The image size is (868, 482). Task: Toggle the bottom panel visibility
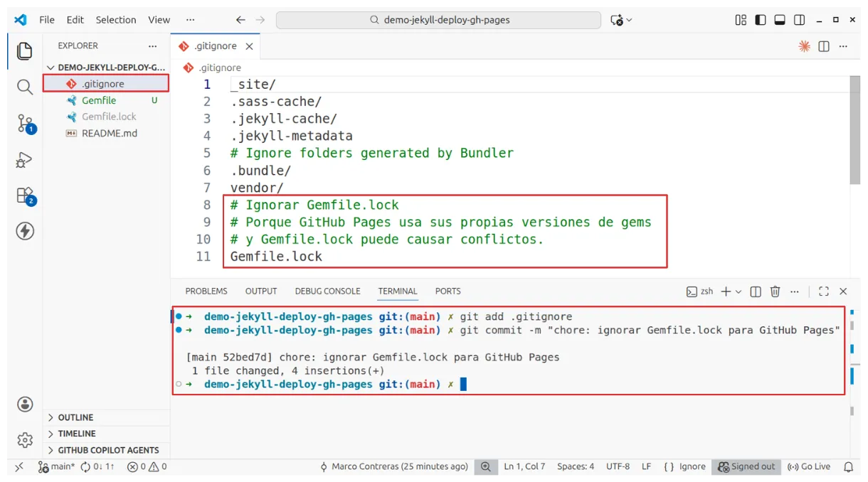click(780, 20)
